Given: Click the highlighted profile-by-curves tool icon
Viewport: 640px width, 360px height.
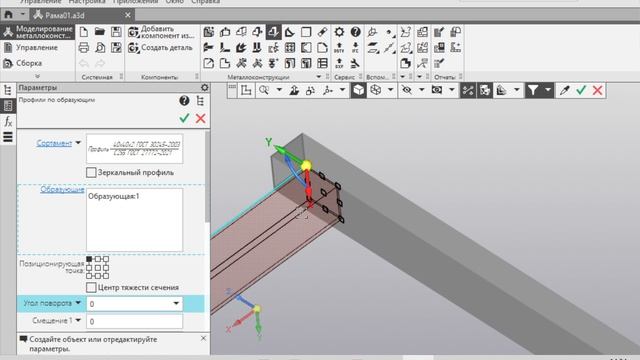Looking at the screenshot, I should pyautogui.click(x=273, y=32).
